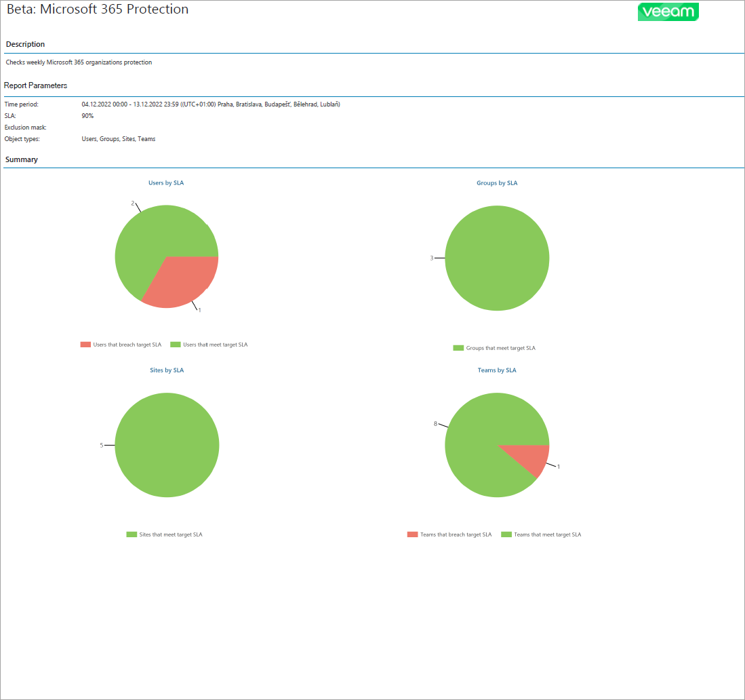Image resolution: width=745 pixels, height=700 pixels.
Task: Click the Veeam logo
Action: pyautogui.click(x=668, y=12)
